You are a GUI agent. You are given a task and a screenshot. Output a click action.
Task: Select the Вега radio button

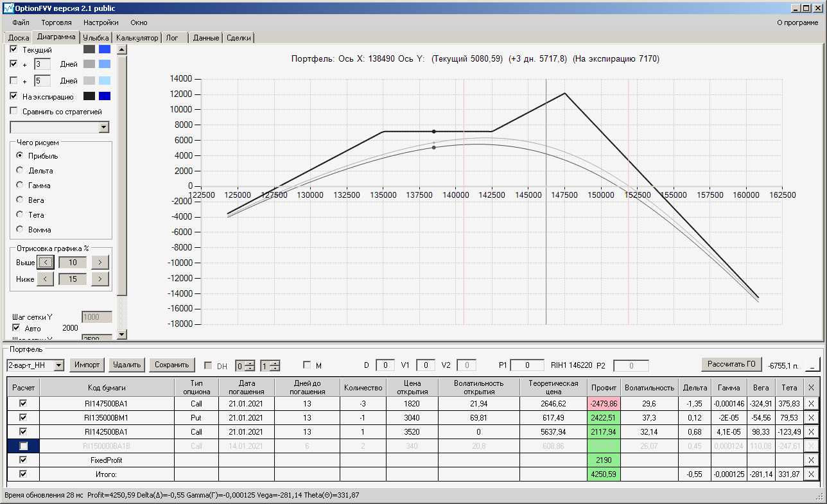coord(20,200)
